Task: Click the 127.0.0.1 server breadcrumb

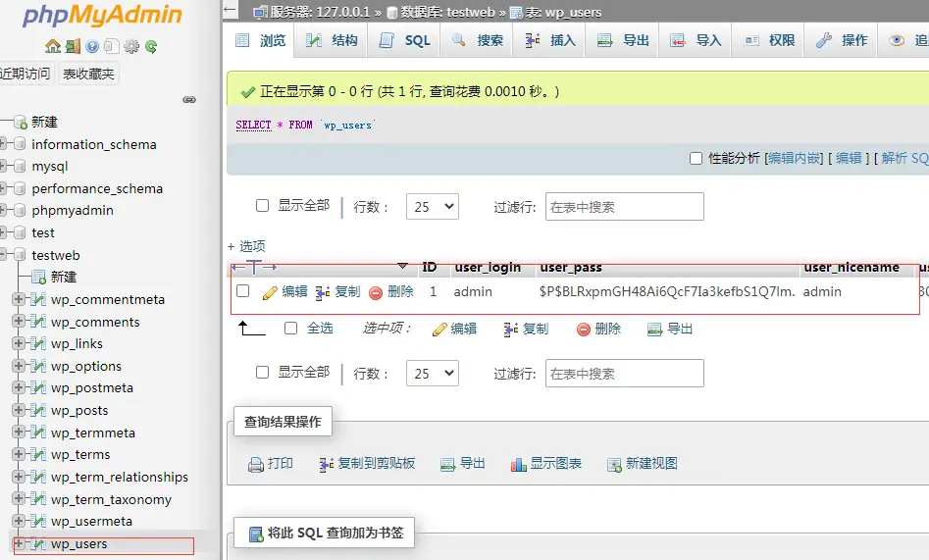Action: (x=343, y=12)
